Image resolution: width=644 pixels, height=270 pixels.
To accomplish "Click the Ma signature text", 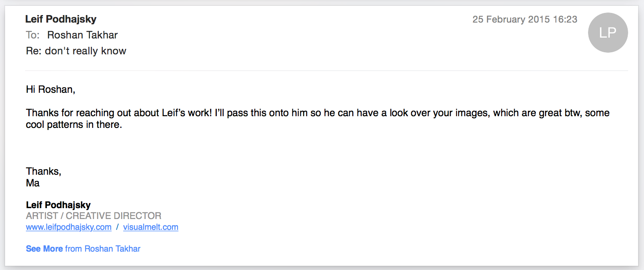I will (33, 183).
